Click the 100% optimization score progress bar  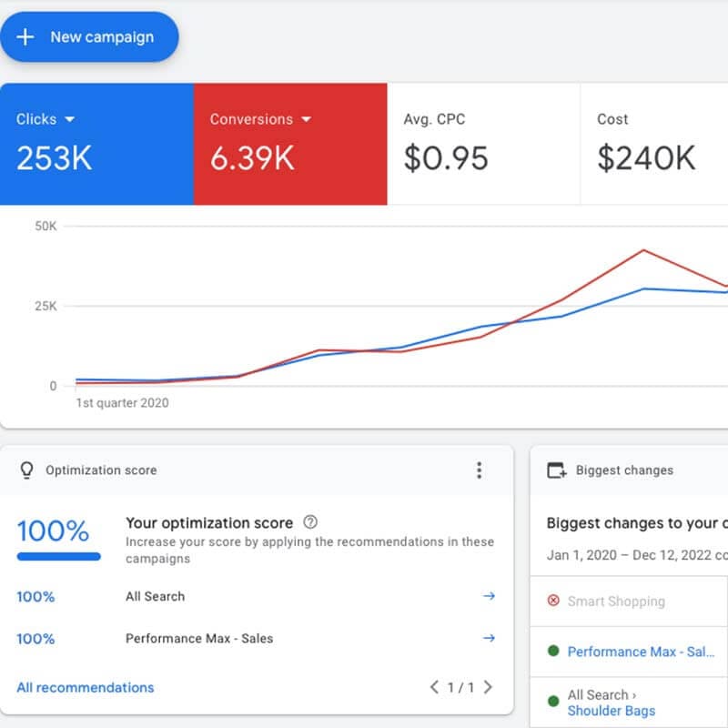tap(59, 556)
